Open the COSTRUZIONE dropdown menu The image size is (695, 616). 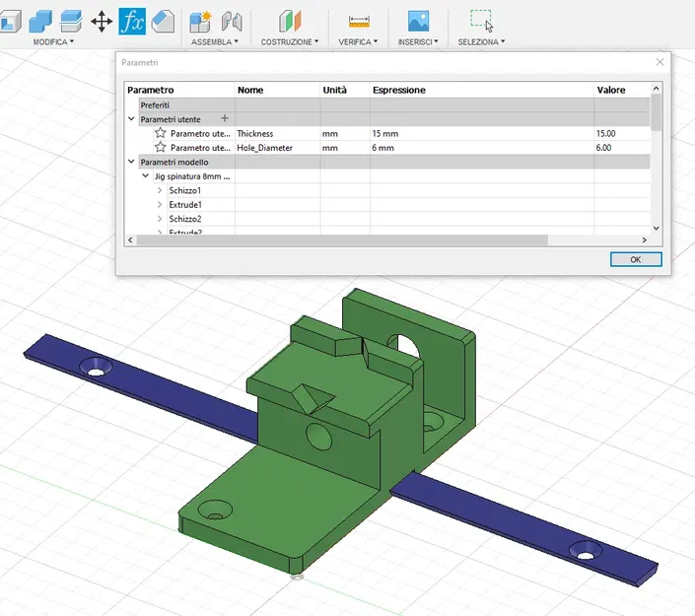click(289, 42)
